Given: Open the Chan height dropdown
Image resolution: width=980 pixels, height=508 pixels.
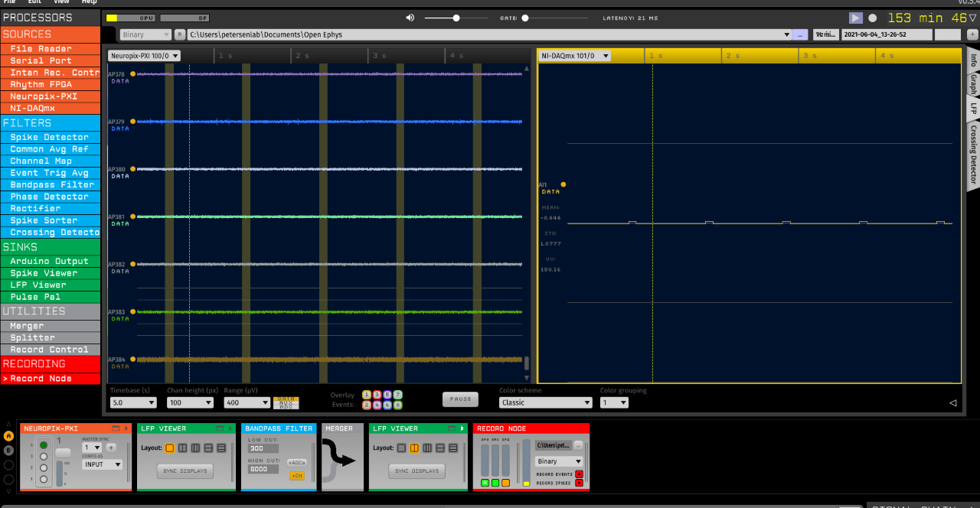Looking at the screenshot, I should (x=190, y=402).
